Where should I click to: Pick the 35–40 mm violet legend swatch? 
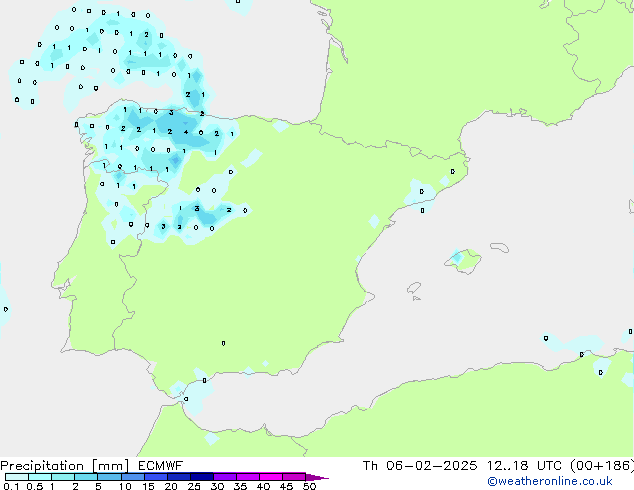point(247,477)
